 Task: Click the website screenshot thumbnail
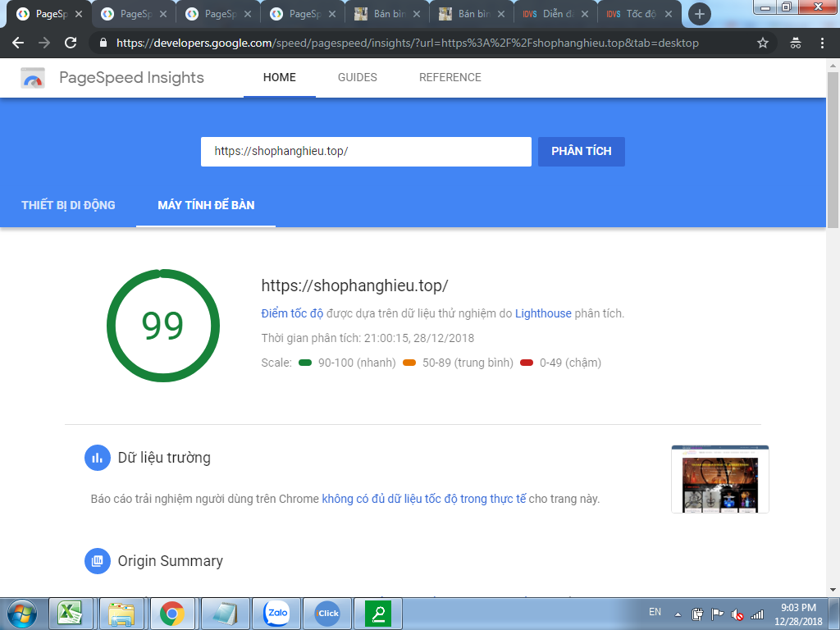pyautogui.click(x=719, y=480)
